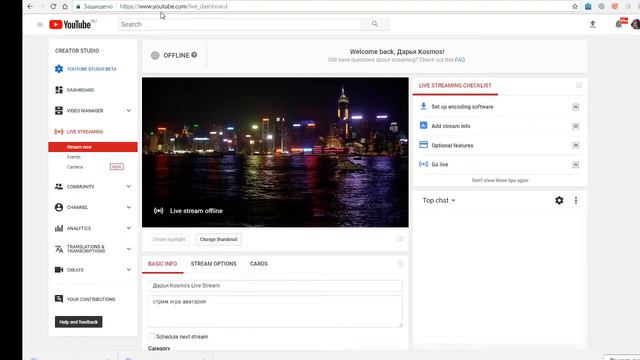The image size is (640, 360).
Task: Bookmark this page with the star icon
Action: tap(575, 7)
